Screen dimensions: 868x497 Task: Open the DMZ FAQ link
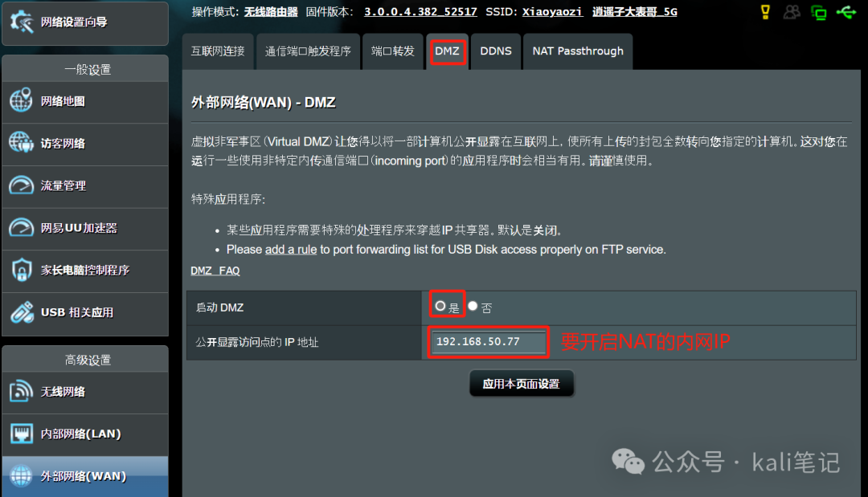(x=215, y=271)
